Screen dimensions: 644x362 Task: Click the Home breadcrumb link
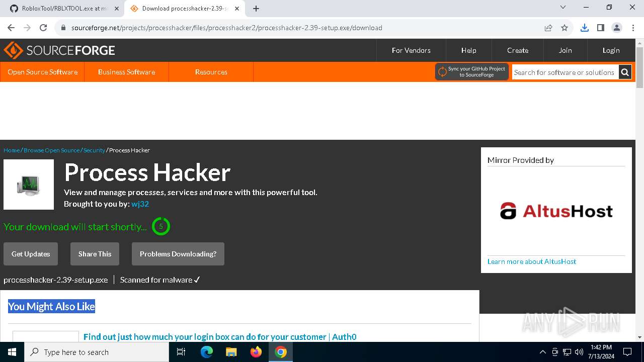point(12,150)
